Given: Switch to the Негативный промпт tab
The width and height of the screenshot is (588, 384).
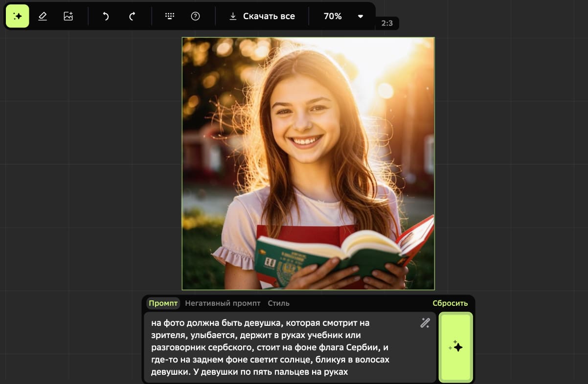Looking at the screenshot, I should pyautogui.click(x=223, y=303).
